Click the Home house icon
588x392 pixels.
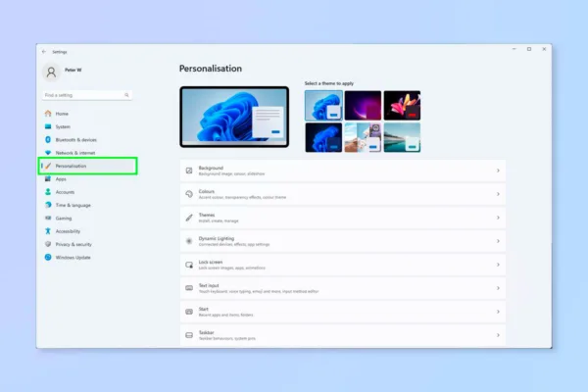coord(48,114)
